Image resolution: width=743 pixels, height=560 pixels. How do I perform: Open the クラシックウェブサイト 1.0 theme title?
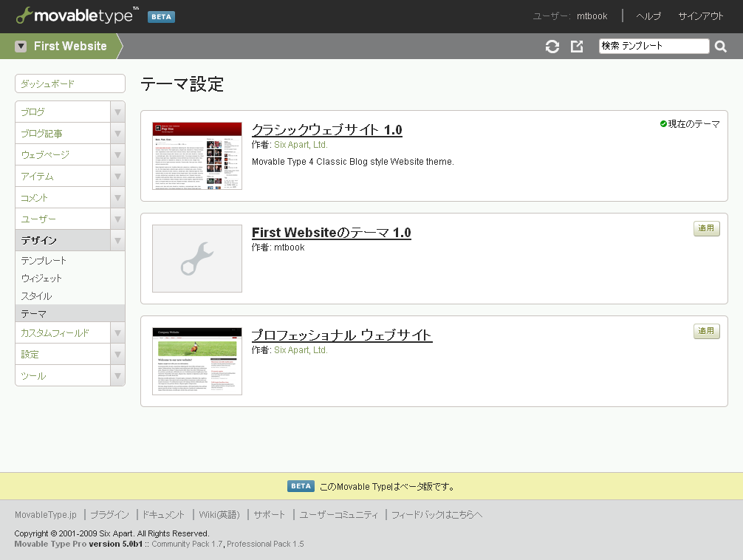[x=327, y=129]
